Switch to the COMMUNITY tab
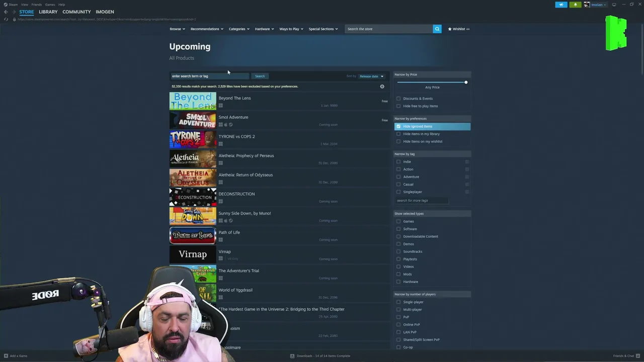The width and height of the screenshot is (644, 362). pos(76,12)
